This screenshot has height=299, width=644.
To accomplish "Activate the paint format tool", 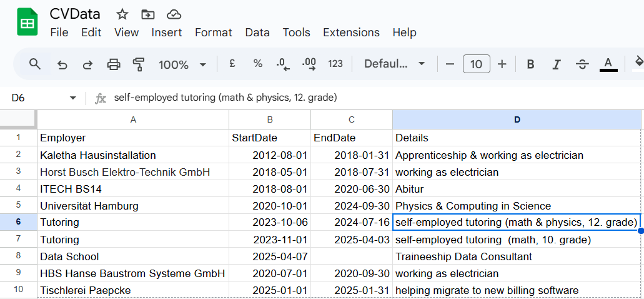I will point(139,64).
